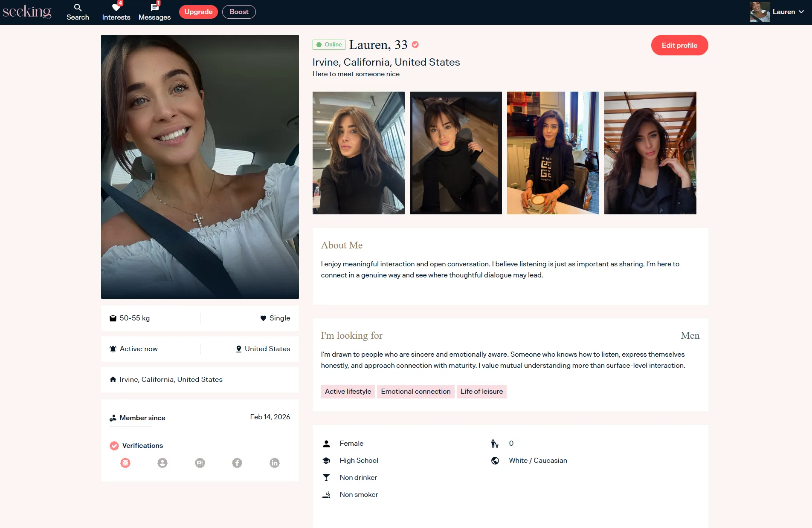Click the Edit profile button

click(x=679, y=45)
